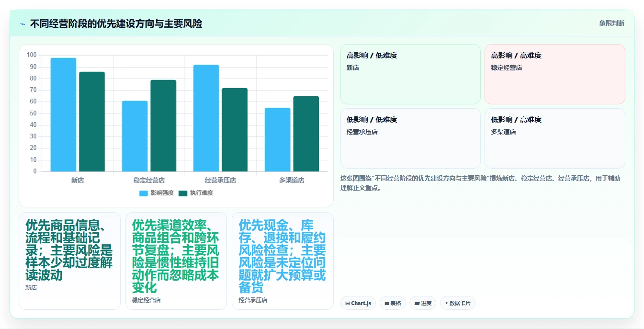644x329 pixels.
Task: Click the 数据卡片 tag chip
Action: [x=458, y=303]
